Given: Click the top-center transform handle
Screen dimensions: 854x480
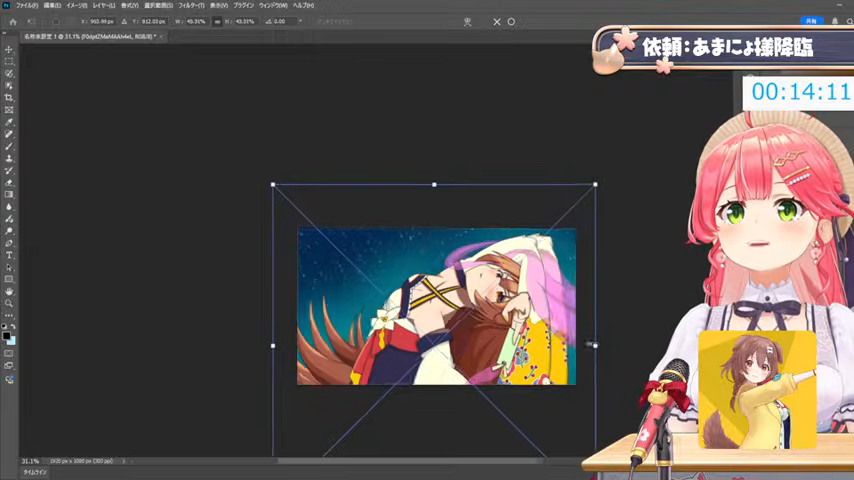Looking at the screenshot, I should click(x=434, y=185).
